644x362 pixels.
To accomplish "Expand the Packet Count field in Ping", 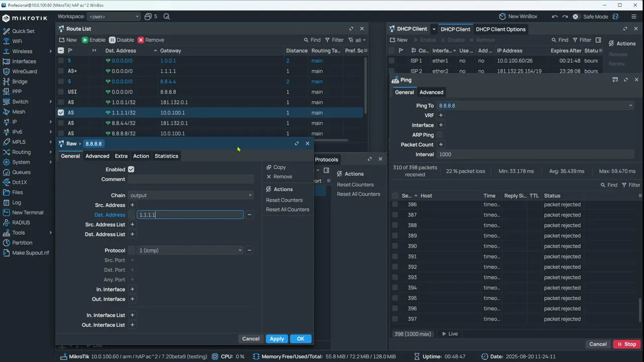I will click(441, 144).
